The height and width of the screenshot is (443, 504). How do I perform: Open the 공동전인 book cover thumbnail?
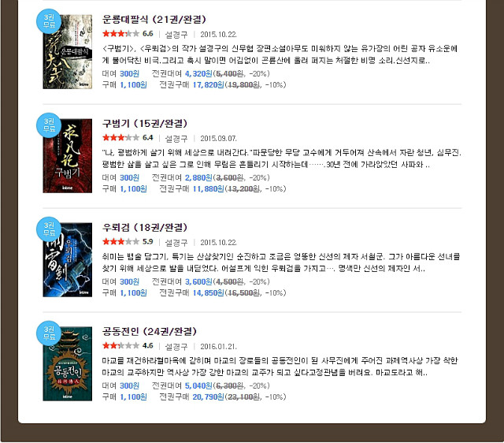coord(68,364)
